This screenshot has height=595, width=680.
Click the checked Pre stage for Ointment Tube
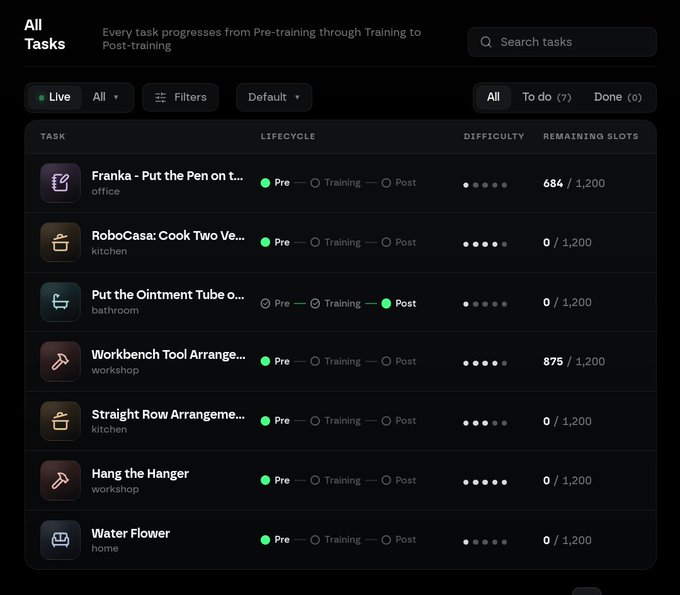pos(265,304)
